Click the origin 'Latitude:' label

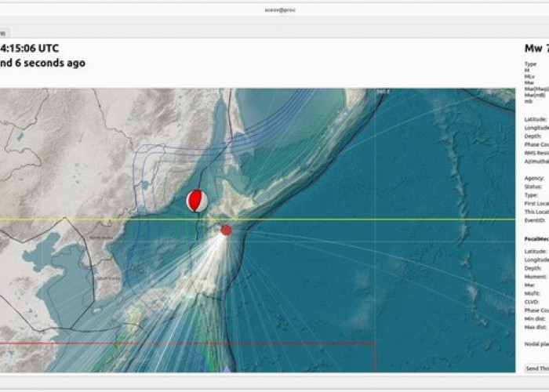tap(536, 119)
